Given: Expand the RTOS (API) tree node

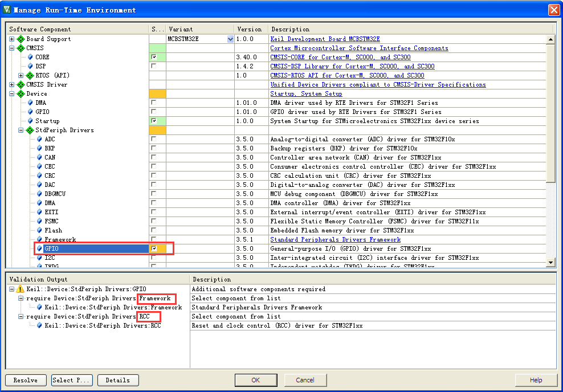Looking at the screenshot, I should coord(21,75).
